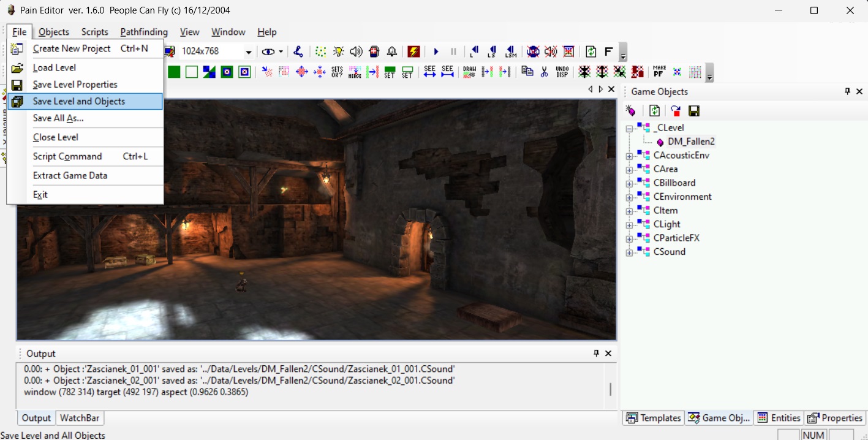Click the UNDO DISP icon

[x=562, y=72]
